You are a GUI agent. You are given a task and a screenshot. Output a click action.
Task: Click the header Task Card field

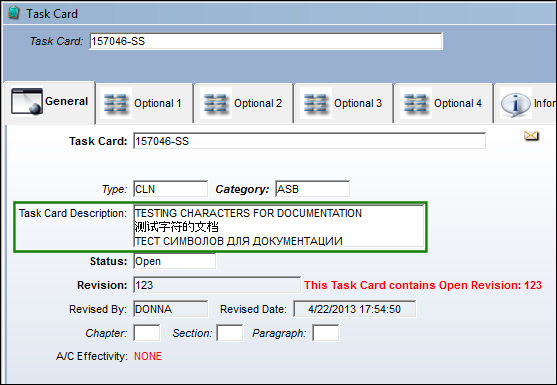[x=266, y=41]
